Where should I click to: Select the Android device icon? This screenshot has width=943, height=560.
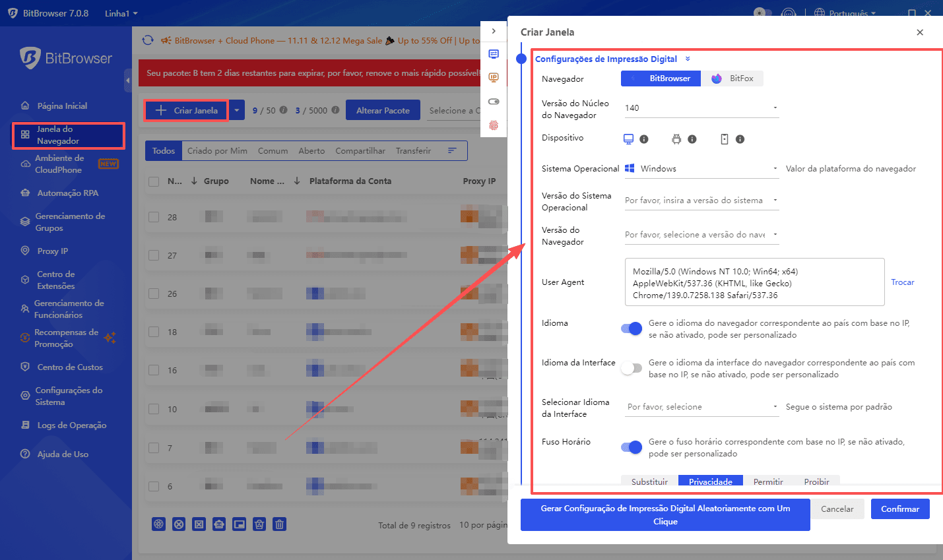(x=676, y=139)
